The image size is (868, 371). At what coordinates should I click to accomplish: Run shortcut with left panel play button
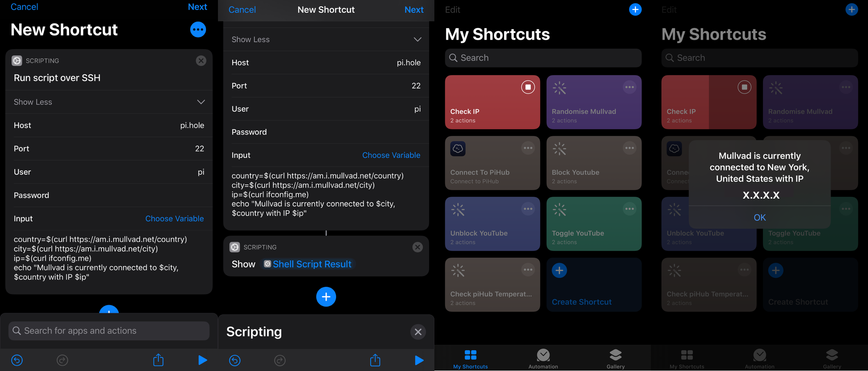(203, 360)
